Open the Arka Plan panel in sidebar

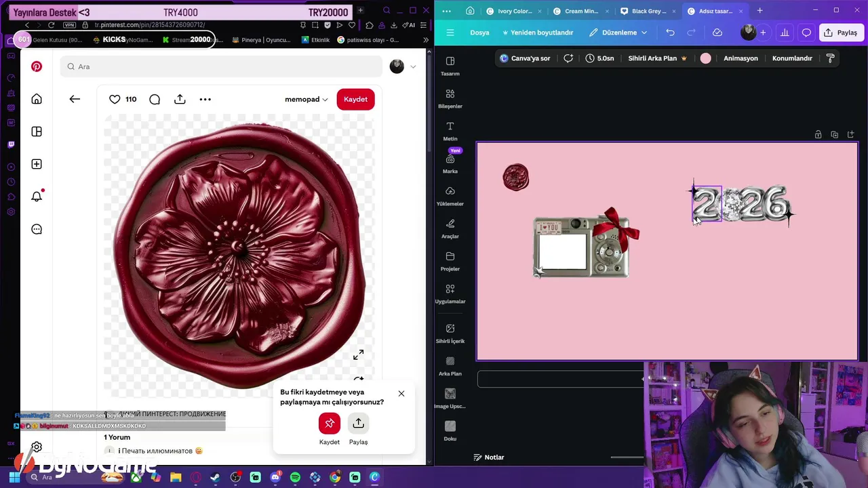click(x=450, y=365)
